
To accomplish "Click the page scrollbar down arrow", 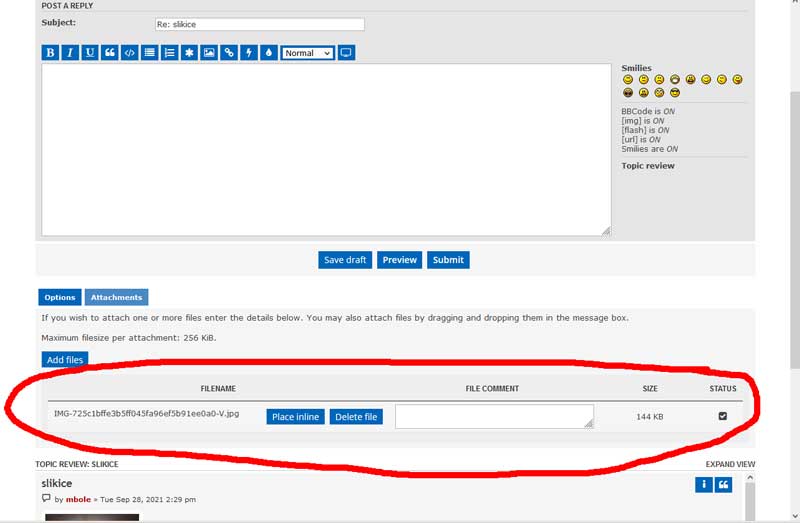I will (x=794, y=516).
